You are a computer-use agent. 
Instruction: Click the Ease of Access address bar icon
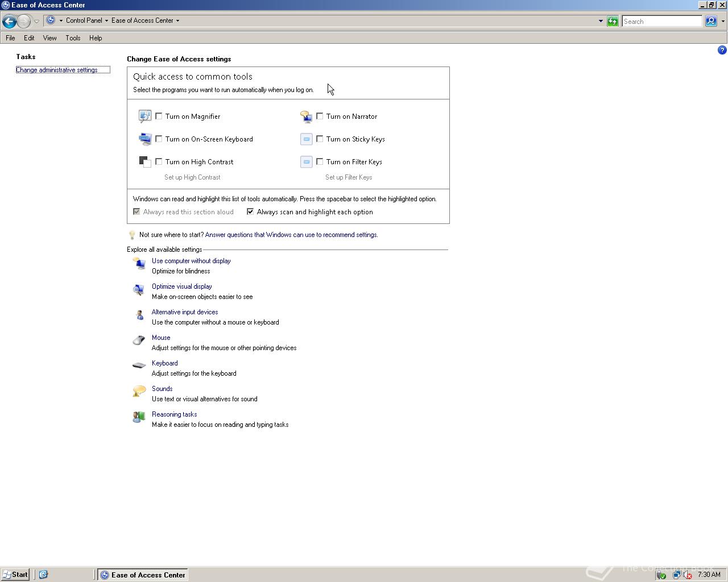point(51,20)
